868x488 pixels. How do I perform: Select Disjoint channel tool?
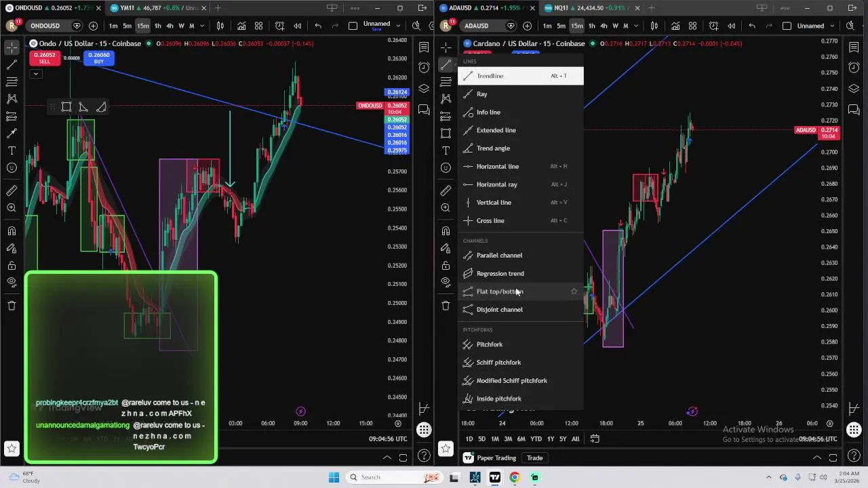(520, 310)
